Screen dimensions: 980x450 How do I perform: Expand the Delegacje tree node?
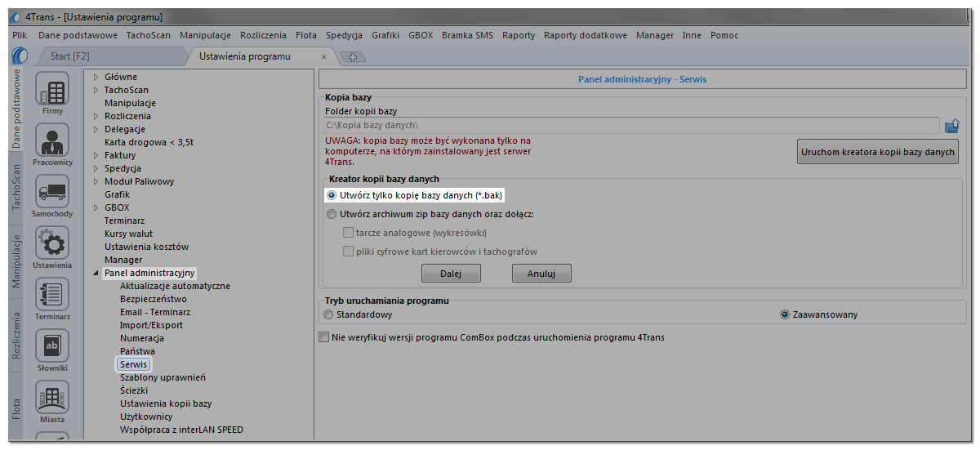click(96, 129)
